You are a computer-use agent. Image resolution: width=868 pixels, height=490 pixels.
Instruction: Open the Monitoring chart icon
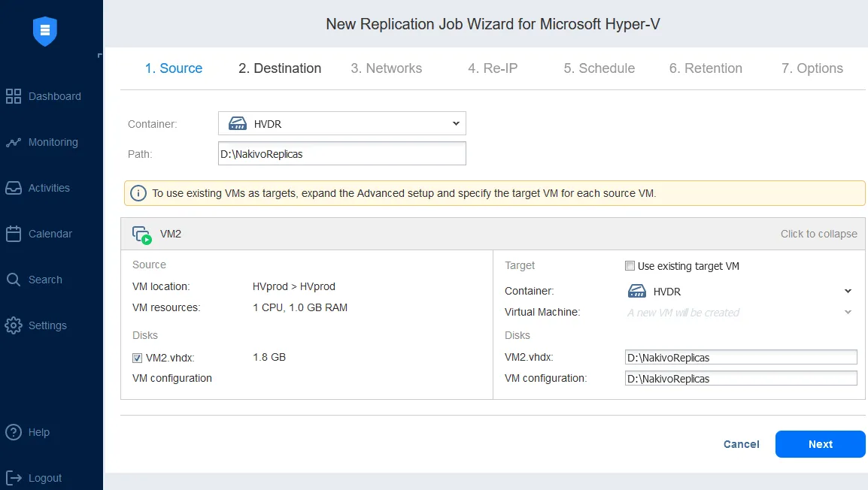click(x=14, y=142)
